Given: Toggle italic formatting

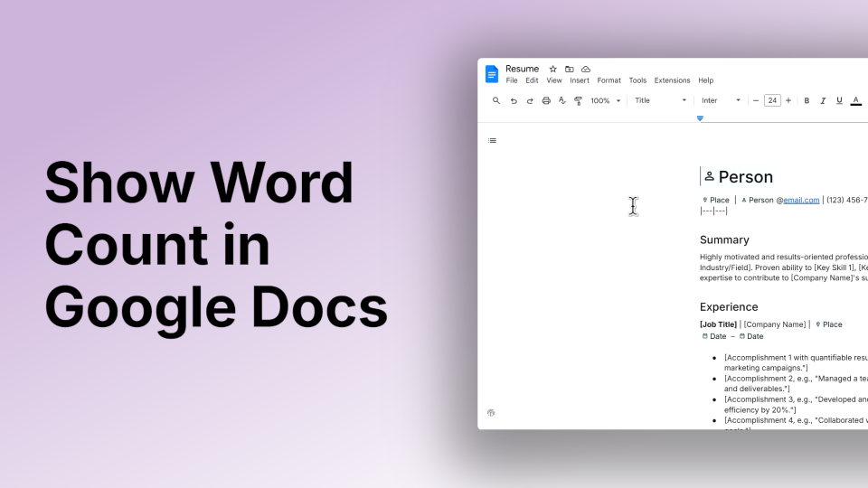Looking at the screenshot, I should 823,100.
